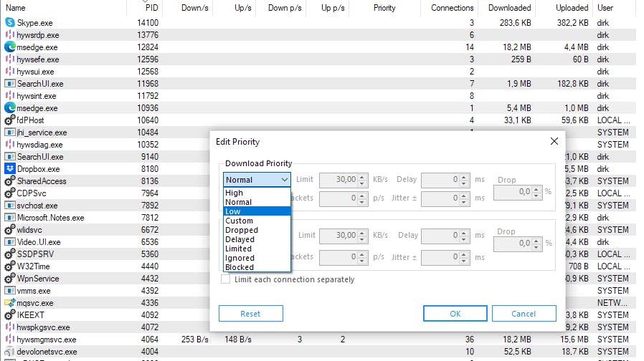Click the SharedAccess service gear icon
The image size is (644, 361).
tap(10, 181)
